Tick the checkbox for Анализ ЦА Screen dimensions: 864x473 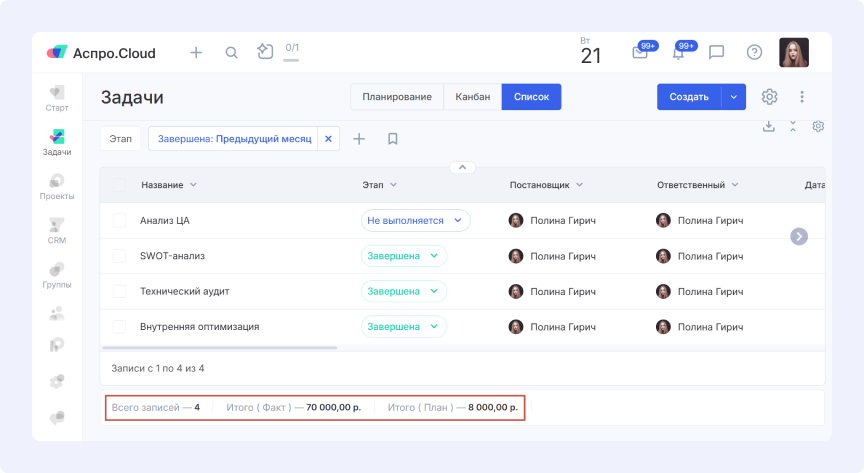pyautogui.click(x=119, y=220)
